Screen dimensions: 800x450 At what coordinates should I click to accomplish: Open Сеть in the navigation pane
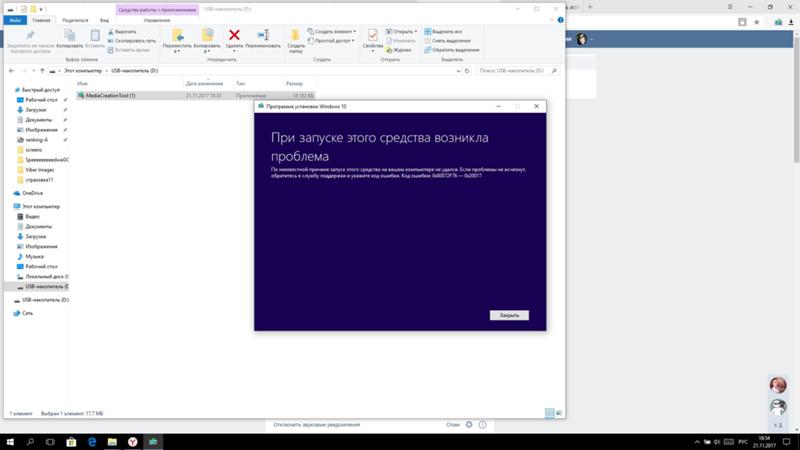pyautogui.click(x=28, y=313)
